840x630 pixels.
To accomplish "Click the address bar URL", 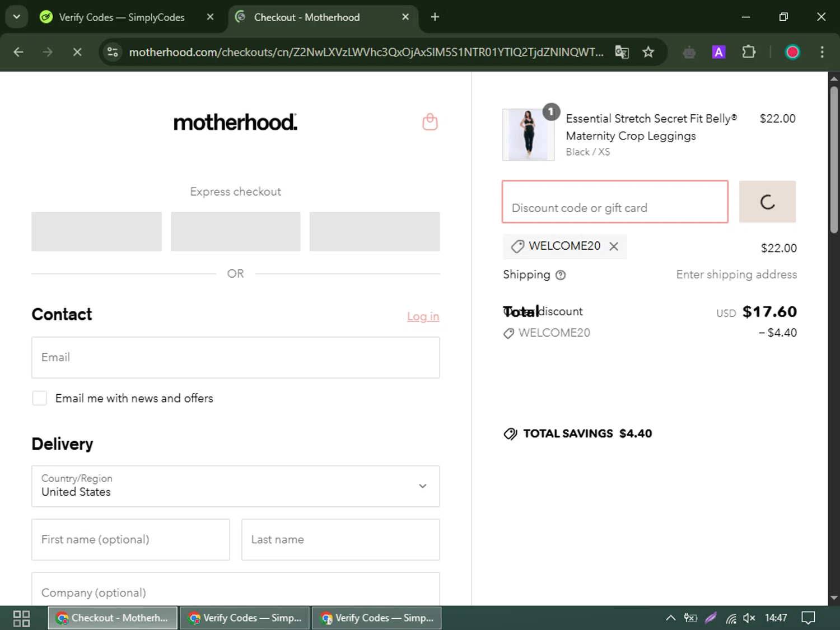I will (366, 52).
